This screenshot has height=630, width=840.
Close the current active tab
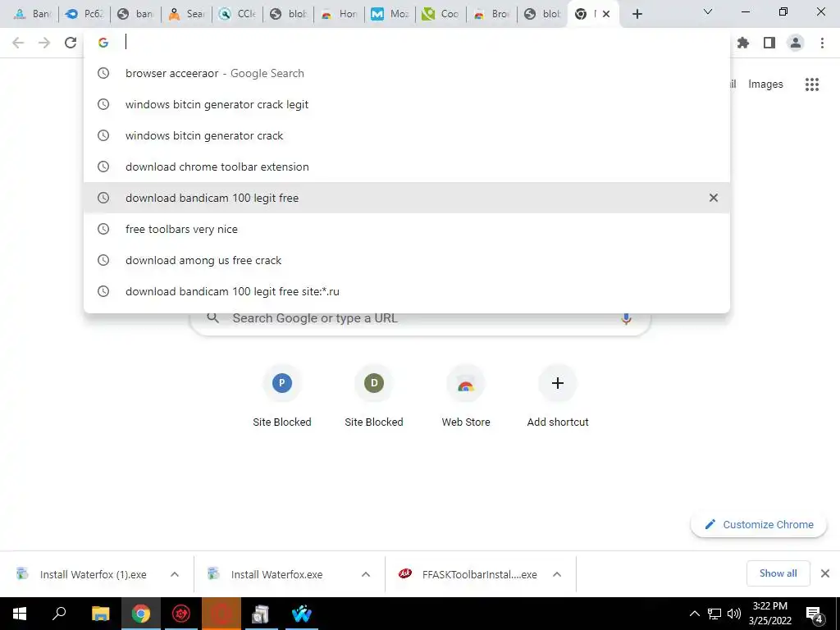pyautogui.click(x=606, y=15)
